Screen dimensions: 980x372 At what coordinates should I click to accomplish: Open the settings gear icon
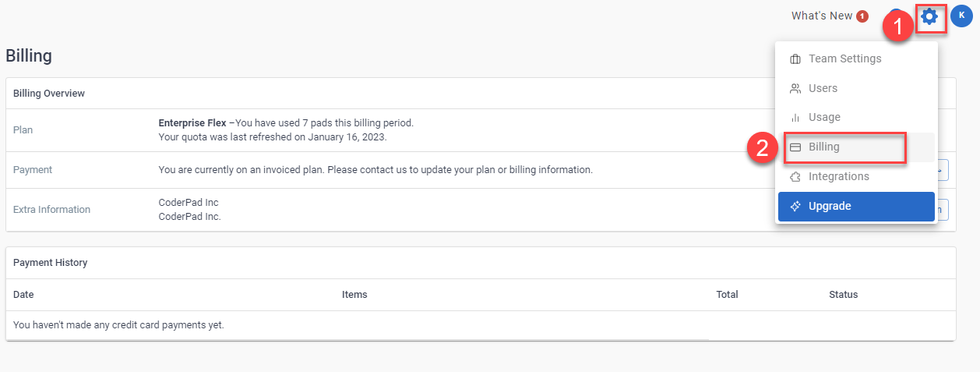coord(930,16)
